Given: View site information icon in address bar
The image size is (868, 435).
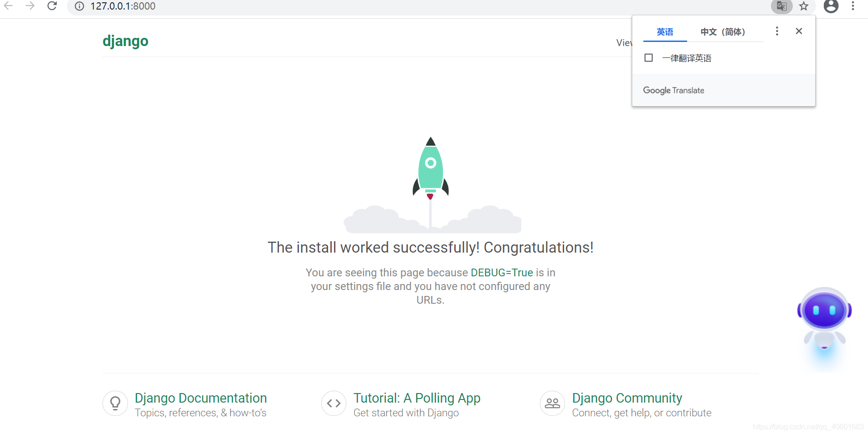Looking at the screenshot, I should point(80,6).
